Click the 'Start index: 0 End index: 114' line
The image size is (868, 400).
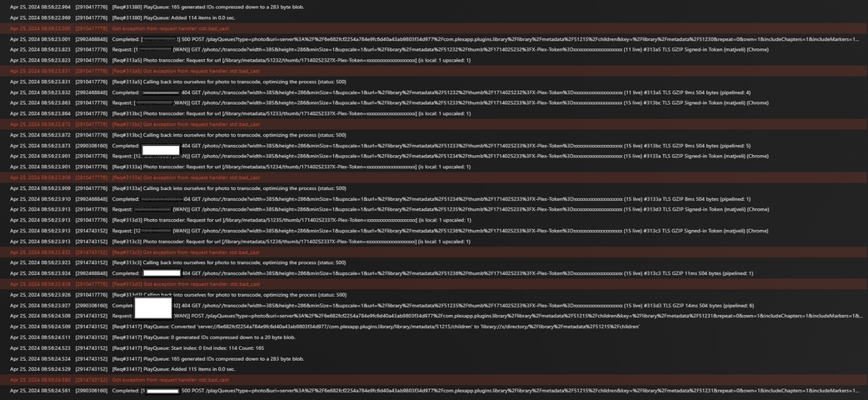click(x=434, y=348)
